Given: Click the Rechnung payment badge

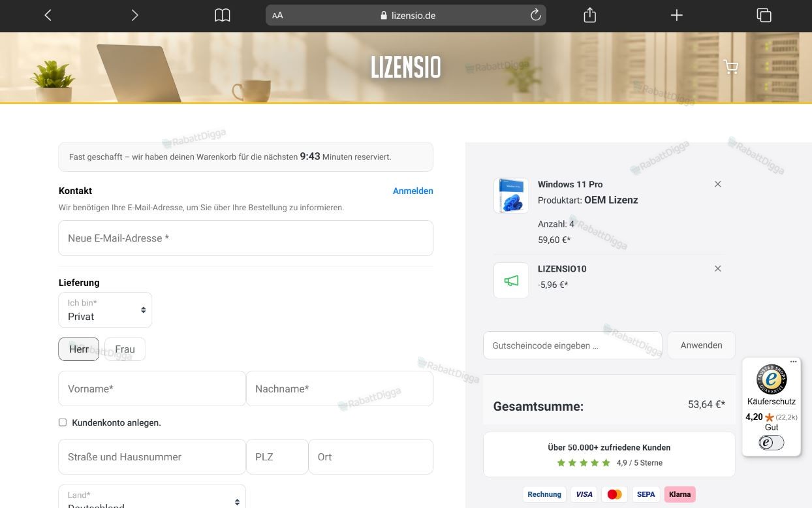Looking at the screenshot, I should [544, 494].
